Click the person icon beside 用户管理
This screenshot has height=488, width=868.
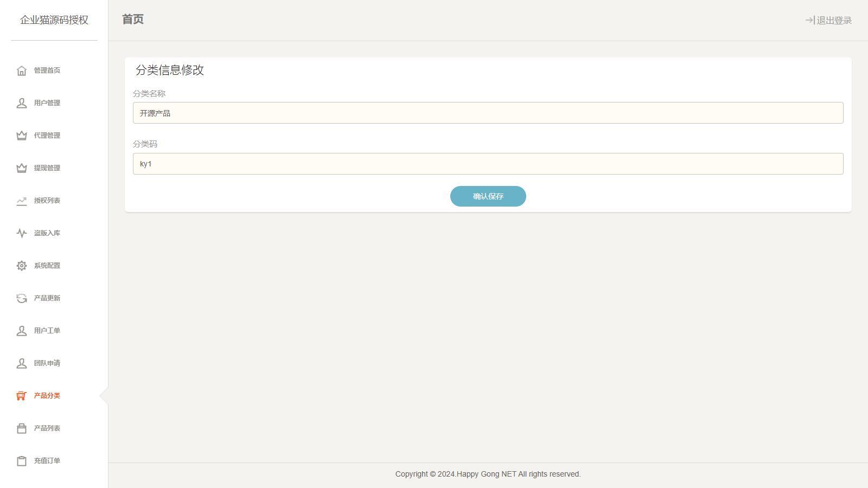22,103
